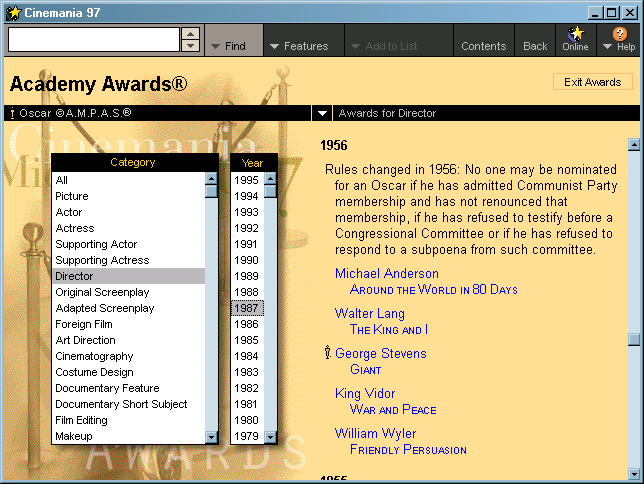Choose year 1989
This screenshot has width=644, height=484.
point(248,276)
